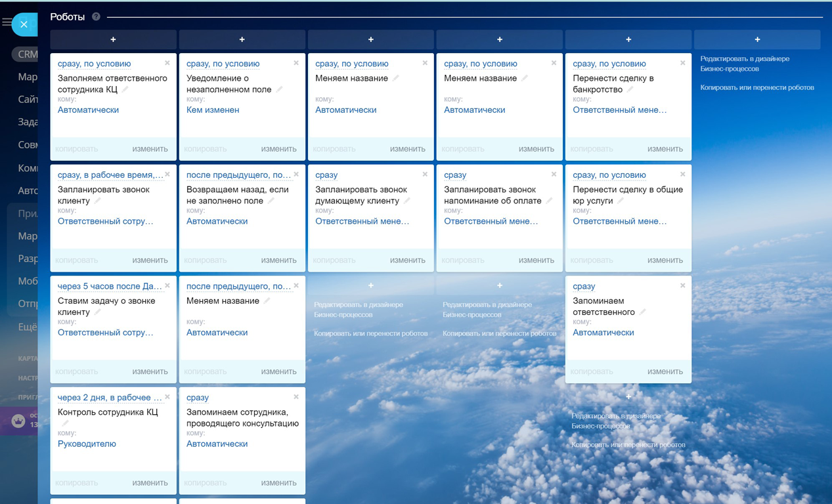Delete 'Перенести сделку в общие юр услуги' robot
This screenshot has width=832, height=504.
682,175
